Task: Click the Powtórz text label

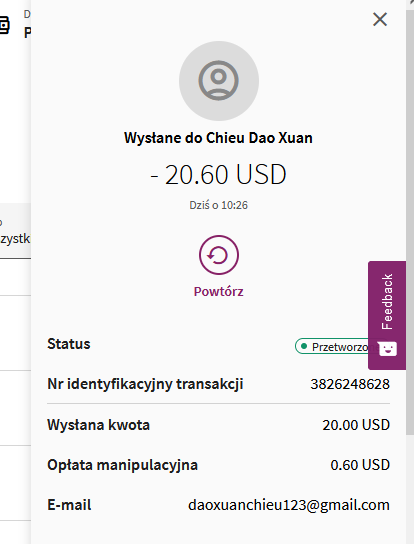Action: point(218,291)
